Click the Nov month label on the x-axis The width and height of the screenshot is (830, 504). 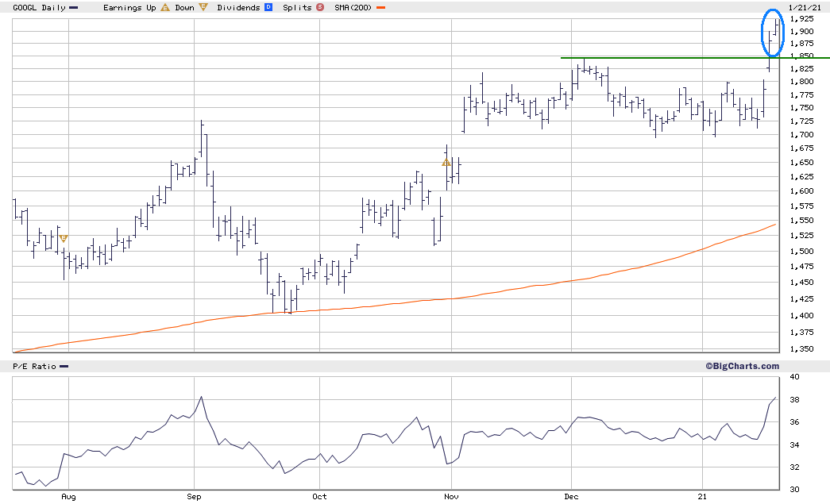pos(451,497)
